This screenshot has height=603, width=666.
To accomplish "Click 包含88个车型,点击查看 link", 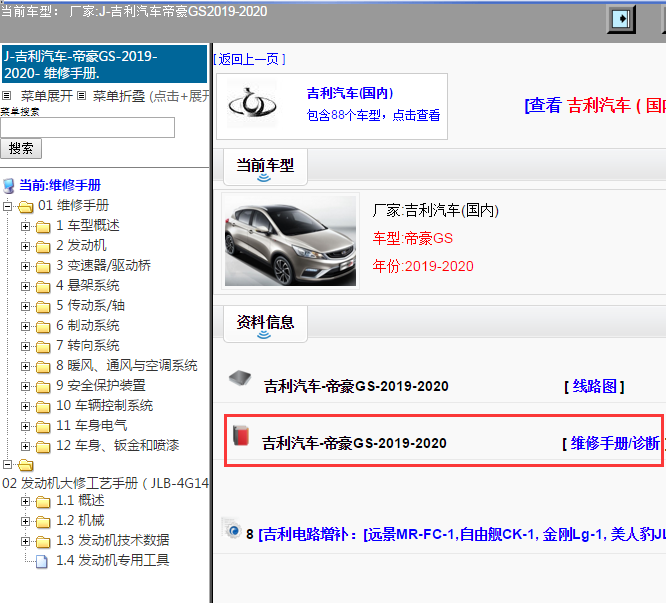I will pyautogui.click(x=373, y=115).
